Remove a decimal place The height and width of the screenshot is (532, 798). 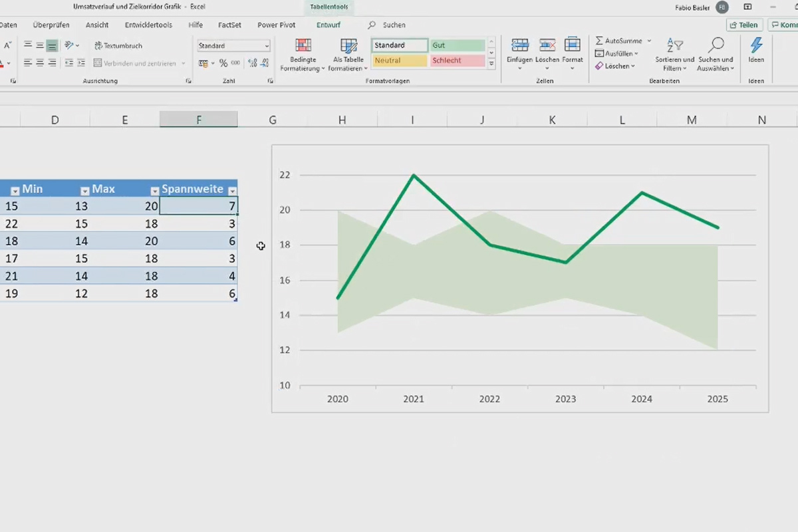pos(265,63)
